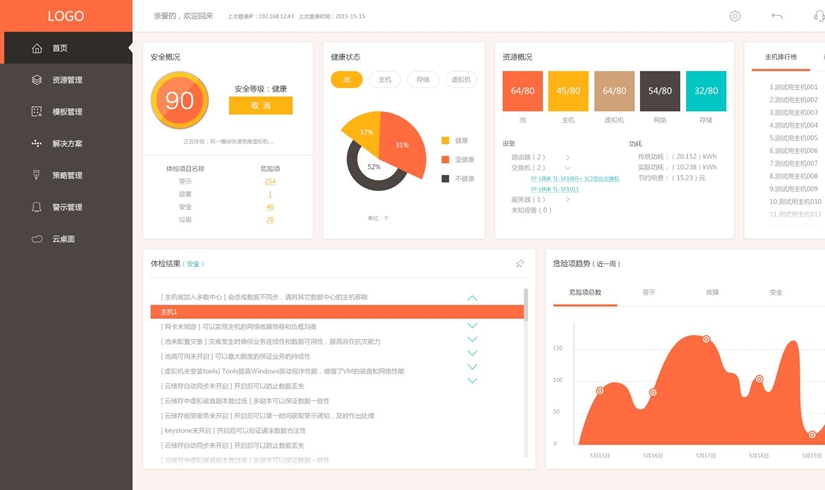Click the 云储存报警服务未开启 result row
This screenshot has width=825, height=490.
click(x=267, y=416)
